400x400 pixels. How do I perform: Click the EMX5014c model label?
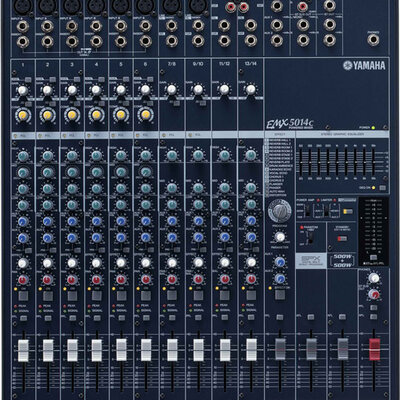point(289,124)
